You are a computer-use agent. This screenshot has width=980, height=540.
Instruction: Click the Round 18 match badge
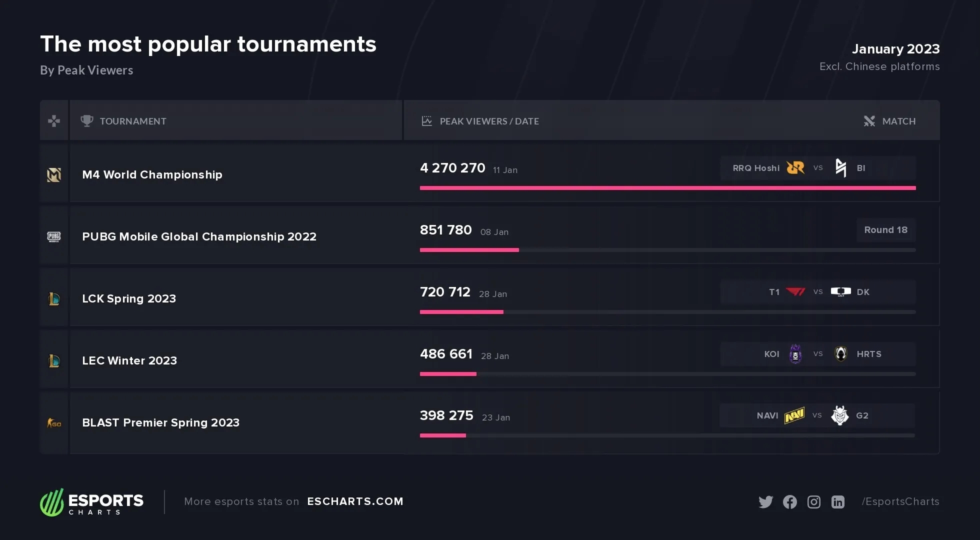(x=885, y=230)
